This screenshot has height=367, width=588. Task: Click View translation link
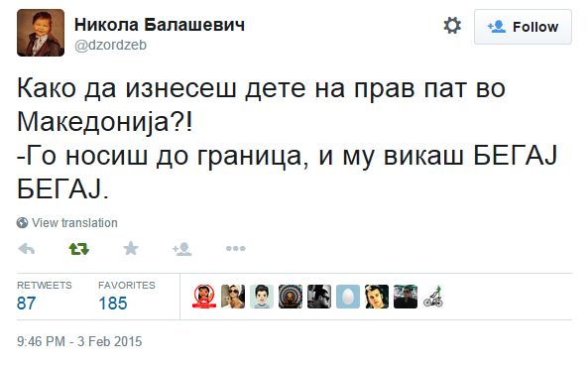pyautogui.click(x=74, y=223)
